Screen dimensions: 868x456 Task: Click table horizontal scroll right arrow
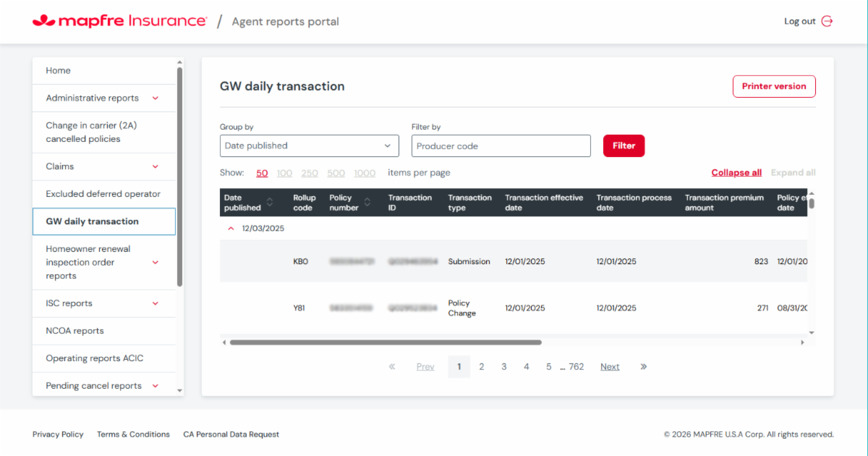click(802, 342)
